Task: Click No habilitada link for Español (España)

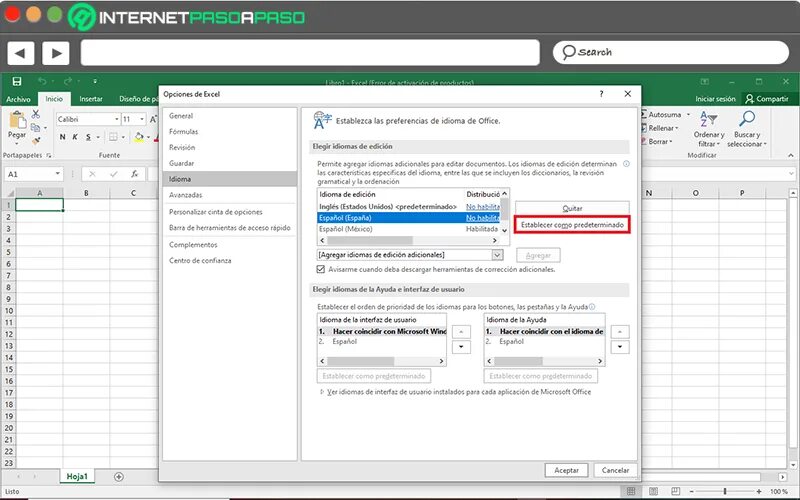Action: click(483, 218)
